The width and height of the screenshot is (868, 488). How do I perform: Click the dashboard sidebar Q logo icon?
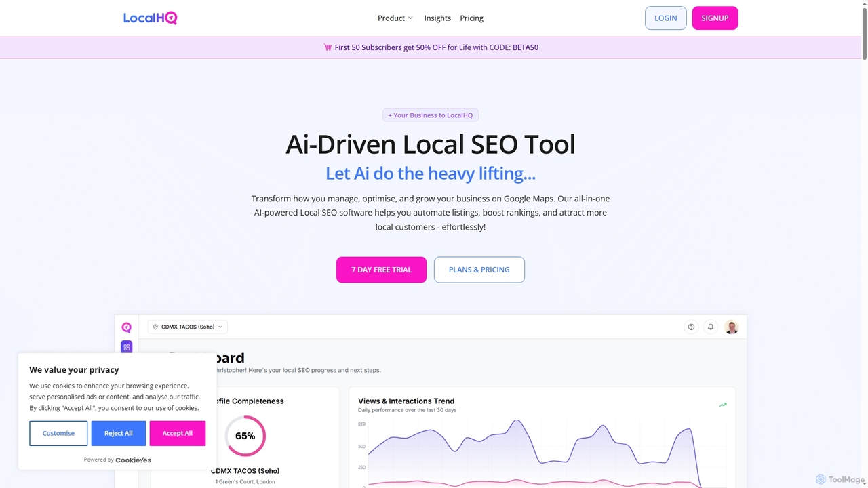pyautogui.click(x=127, y=327)
